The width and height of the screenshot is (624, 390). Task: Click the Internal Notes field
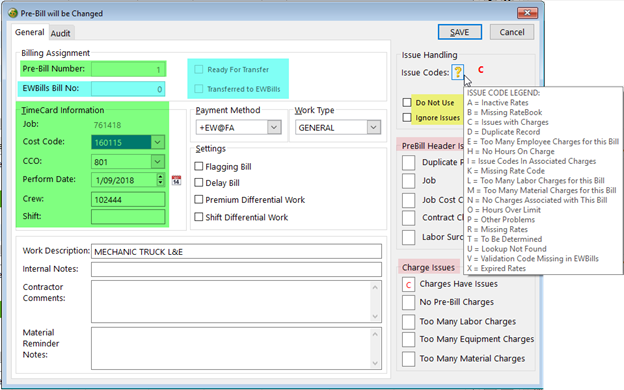[236, 269]
